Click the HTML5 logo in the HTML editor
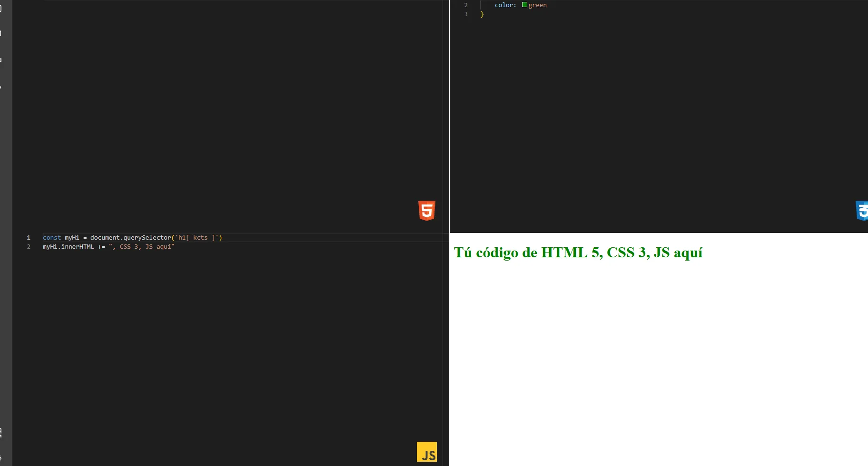Viewport: 868px width, 466px height. pos(427,211)
